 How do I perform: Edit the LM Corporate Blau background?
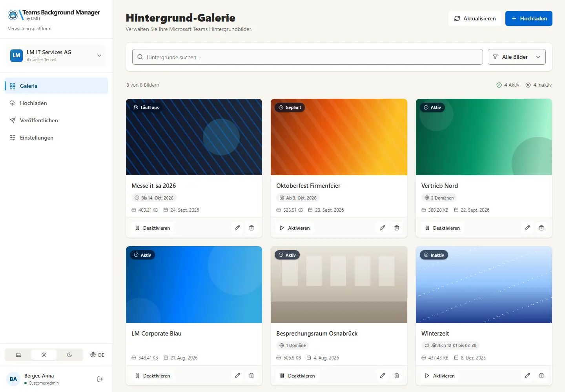click(237, 376)
